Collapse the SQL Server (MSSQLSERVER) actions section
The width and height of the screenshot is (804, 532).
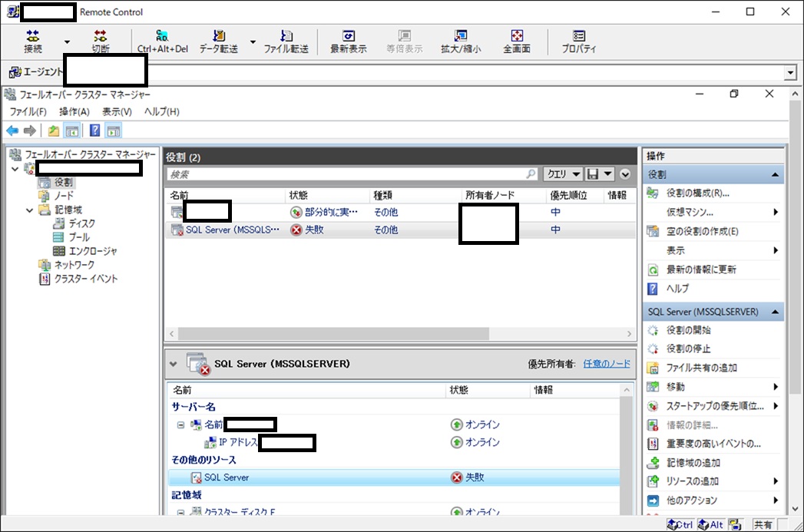pyautogui.click(x=775, y=312)
